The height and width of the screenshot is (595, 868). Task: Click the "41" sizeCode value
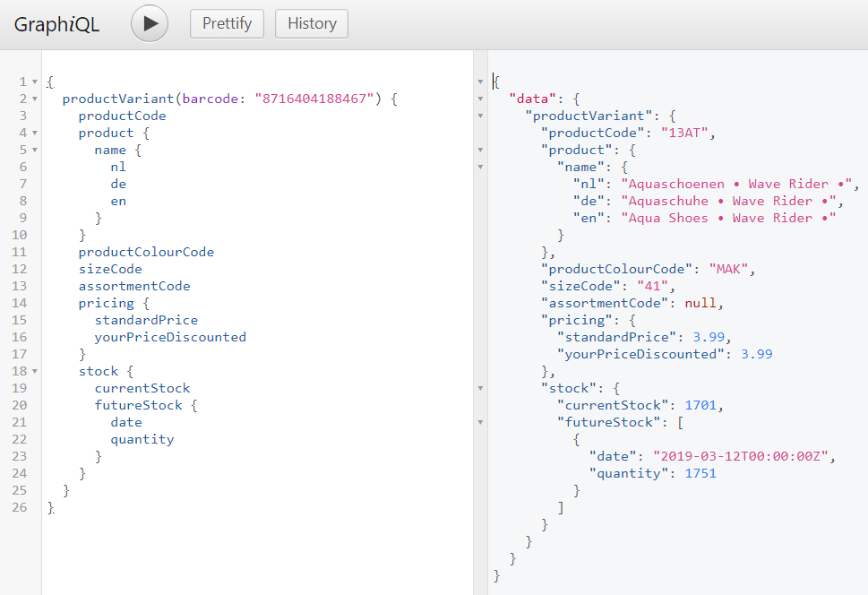pyautogui.click(x=652, y=286)
